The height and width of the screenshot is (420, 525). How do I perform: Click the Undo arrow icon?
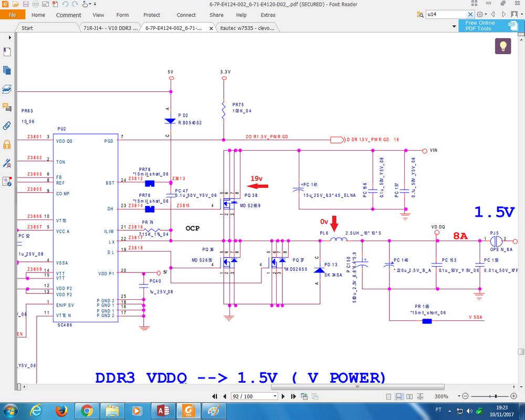click(x=66, y=4)
